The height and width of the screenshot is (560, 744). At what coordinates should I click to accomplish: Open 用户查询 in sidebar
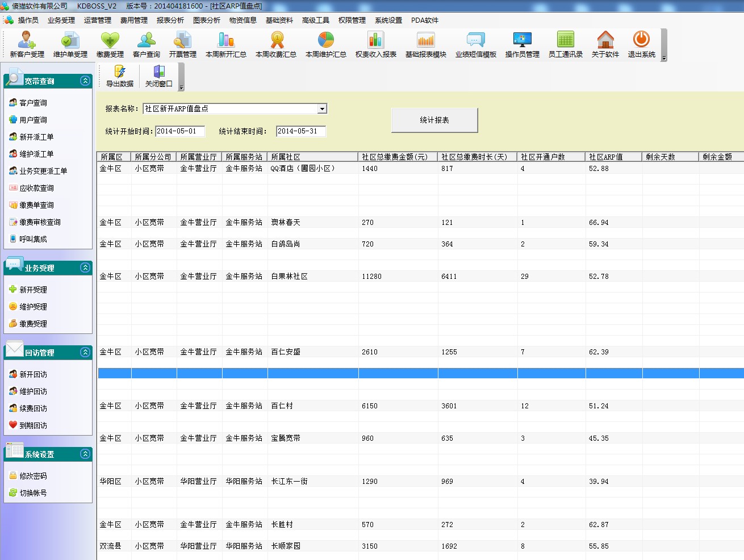pyautogui.click(x=28, y=120)
